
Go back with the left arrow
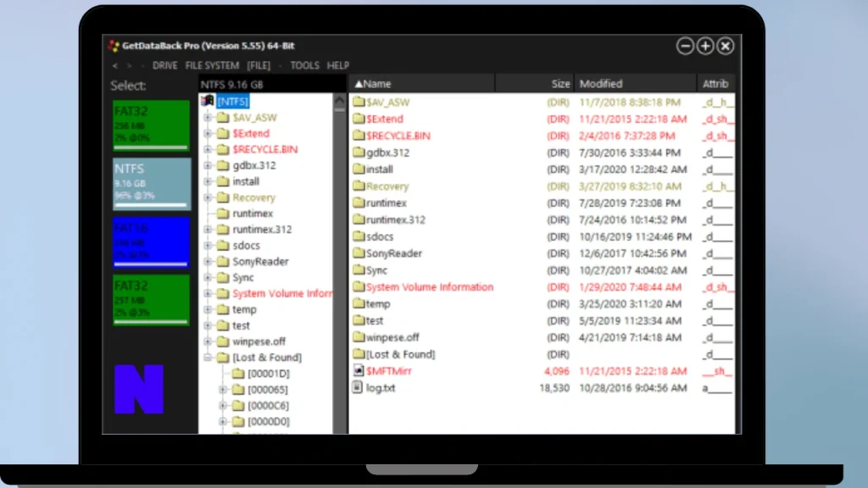114,65
